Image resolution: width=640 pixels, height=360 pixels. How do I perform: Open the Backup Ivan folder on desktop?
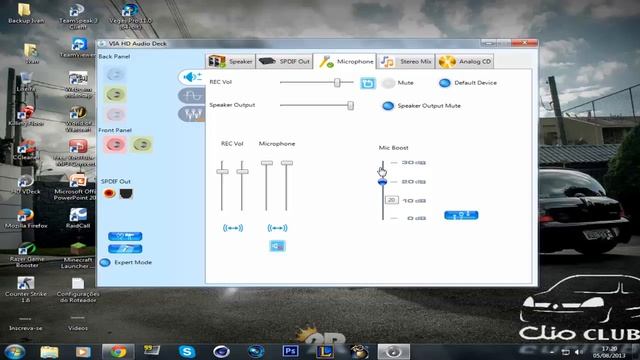tap(26, 13)
